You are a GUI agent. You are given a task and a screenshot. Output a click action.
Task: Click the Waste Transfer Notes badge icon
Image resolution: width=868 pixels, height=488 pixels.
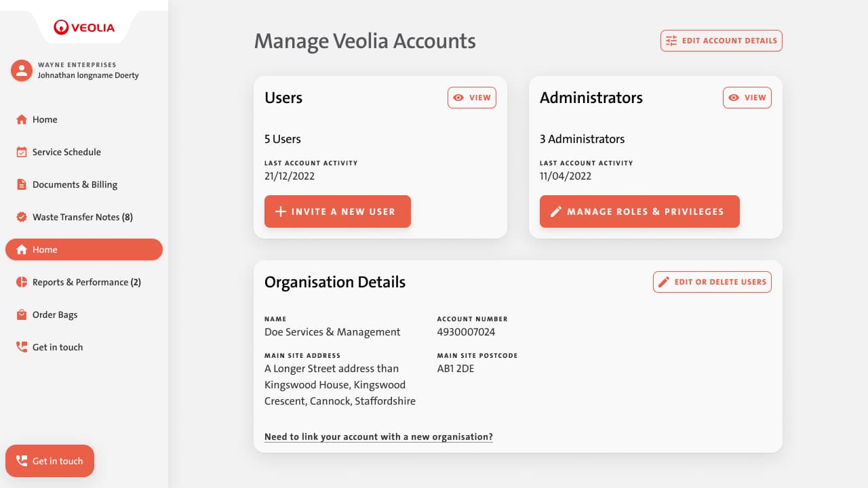[x=22, y=217]
